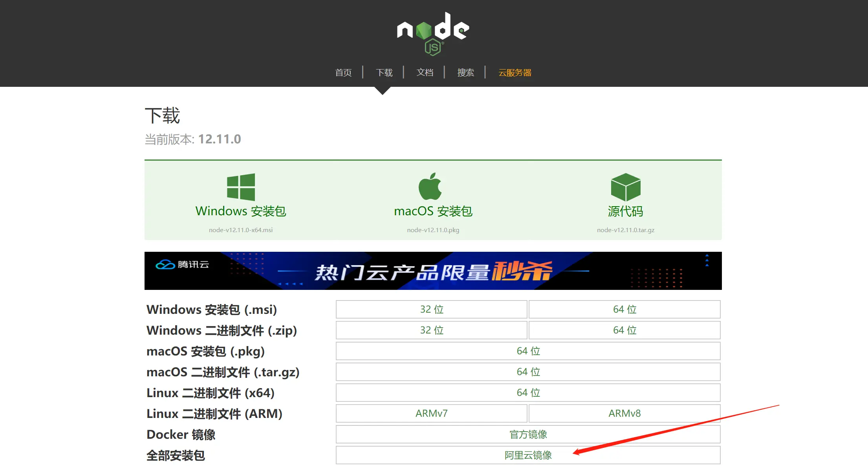
Task: Click the Node.js logo in the header
Action: pyautogui.click(x=433, y=33)
